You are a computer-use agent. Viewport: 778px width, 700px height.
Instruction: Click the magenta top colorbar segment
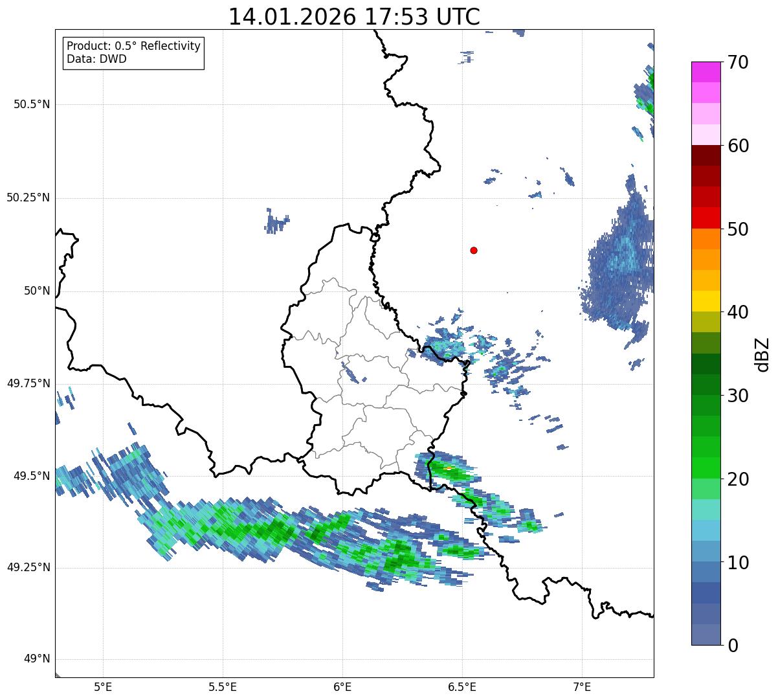pyautogui.click(x=706, y=72)
